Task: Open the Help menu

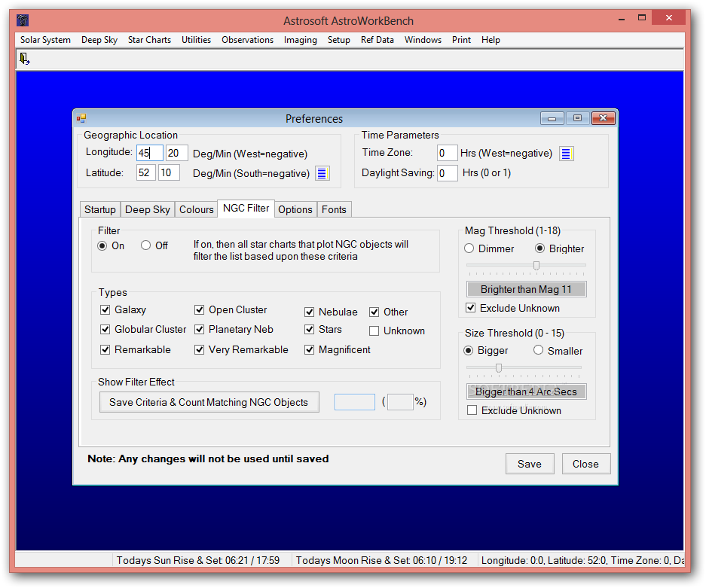Action: click(491, 40)
